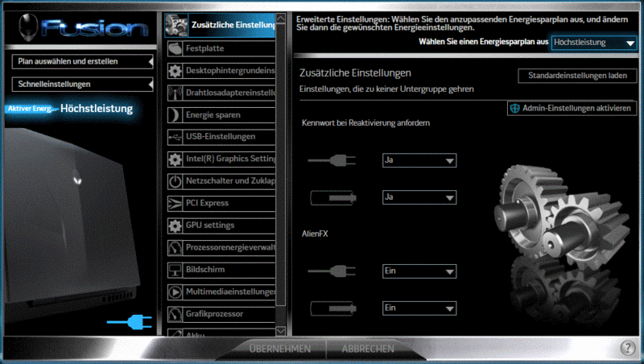Screen dimensions: 644x364
Task: Click the category list scrollbar thumb
Action: [280, 164]
